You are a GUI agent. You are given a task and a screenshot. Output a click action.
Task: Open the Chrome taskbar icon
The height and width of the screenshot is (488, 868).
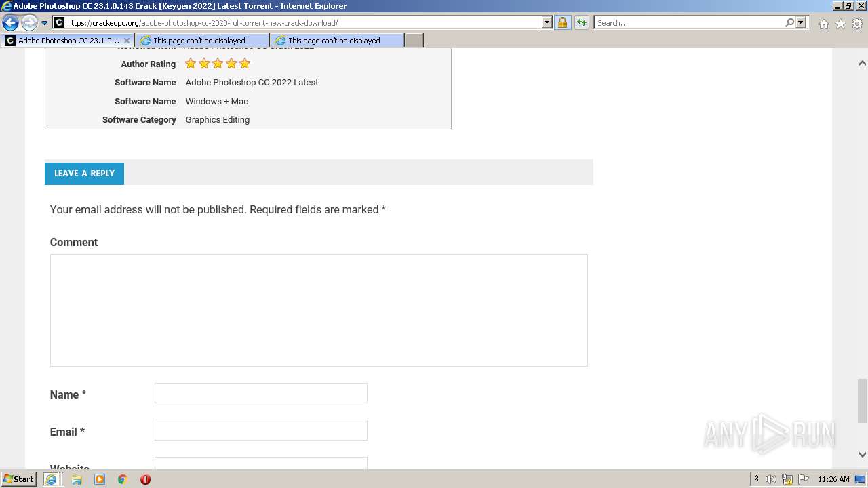click(123, 479)
